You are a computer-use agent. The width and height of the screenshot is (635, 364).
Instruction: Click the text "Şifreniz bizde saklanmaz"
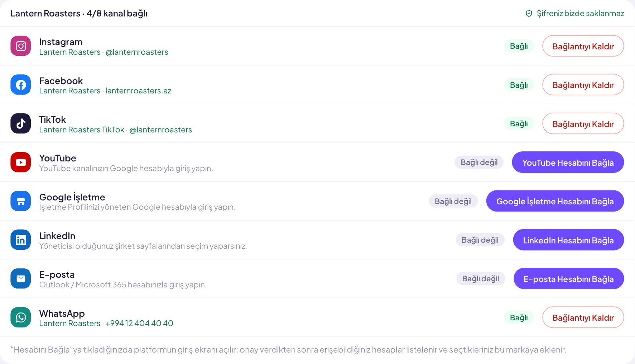click(580, 14)
